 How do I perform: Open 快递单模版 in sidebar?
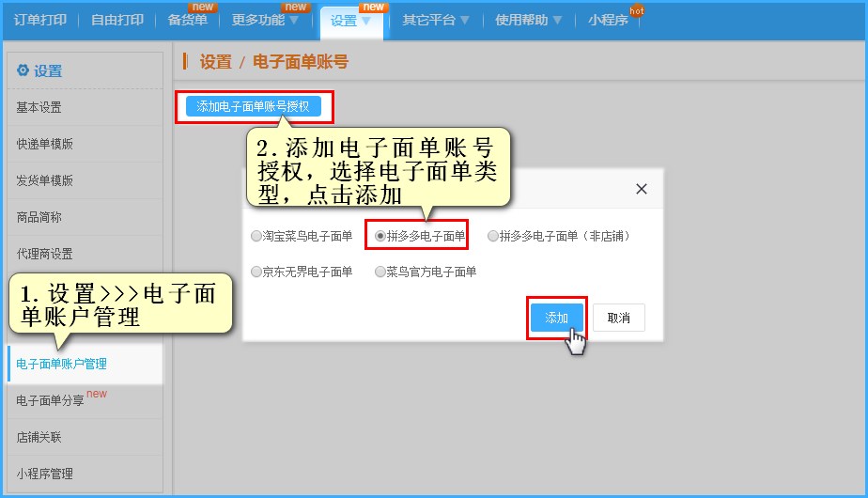coord(45,144)
